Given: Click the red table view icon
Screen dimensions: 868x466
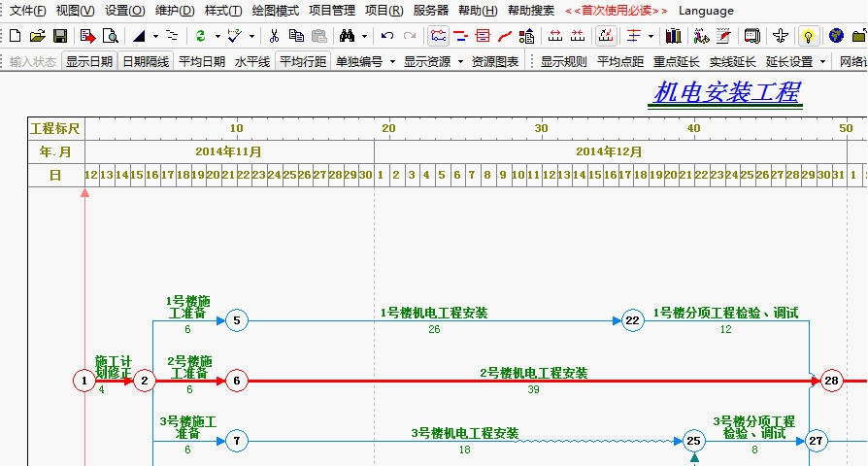Looking at the screenshot, I should (x=483, y=37).
